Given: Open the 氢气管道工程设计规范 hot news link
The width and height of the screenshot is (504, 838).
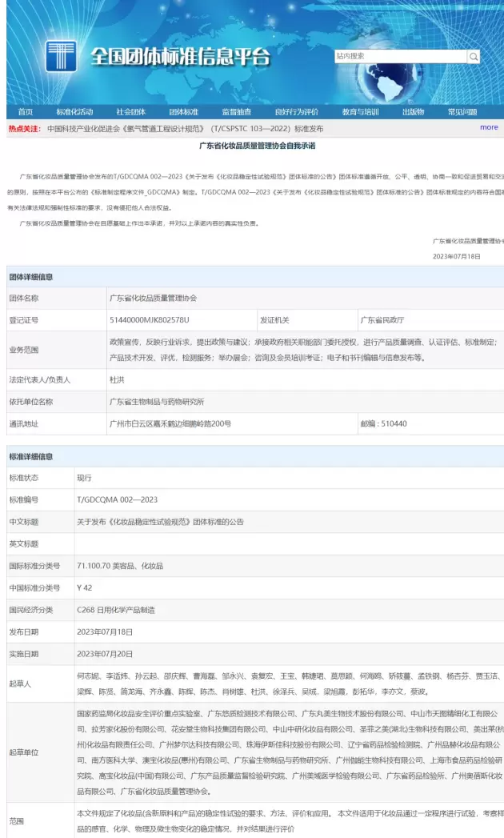Looking at the screenshot, I should [185, 128].
